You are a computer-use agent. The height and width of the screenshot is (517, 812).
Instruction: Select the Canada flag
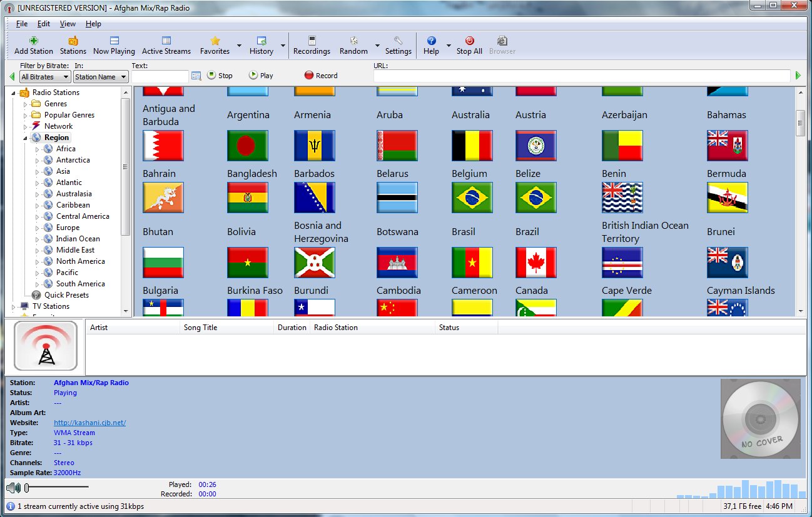536,263
